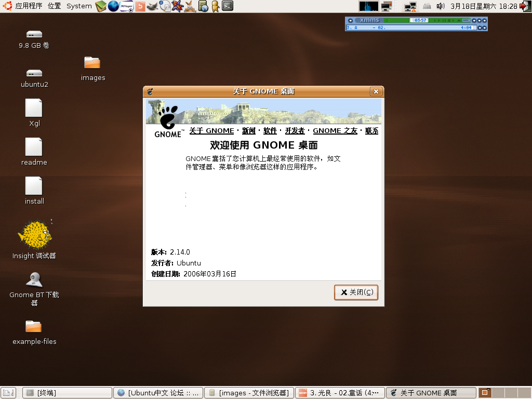Click the xmms play button
Viewport: 532px width, 399px height.
tap(440, 20)
